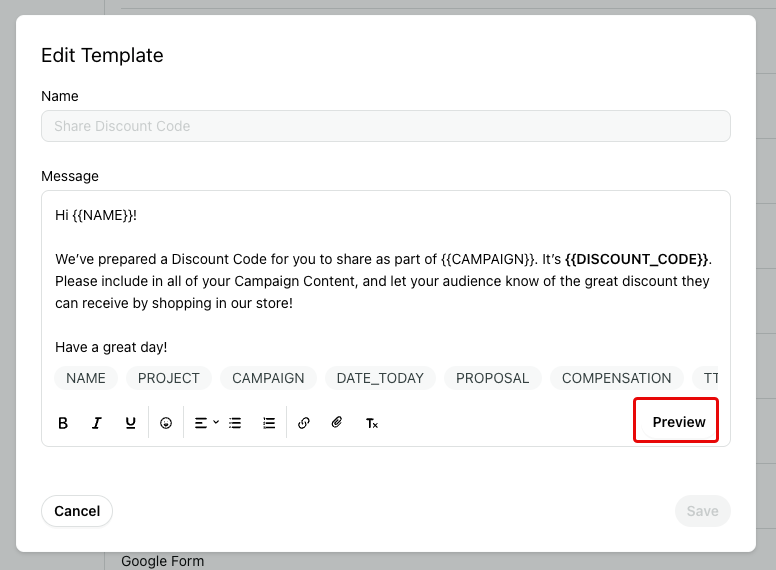Click the bold {{DISCOUNT_CODE}} placeholder text
Viewport: 776px width, 570px height.
636,259
